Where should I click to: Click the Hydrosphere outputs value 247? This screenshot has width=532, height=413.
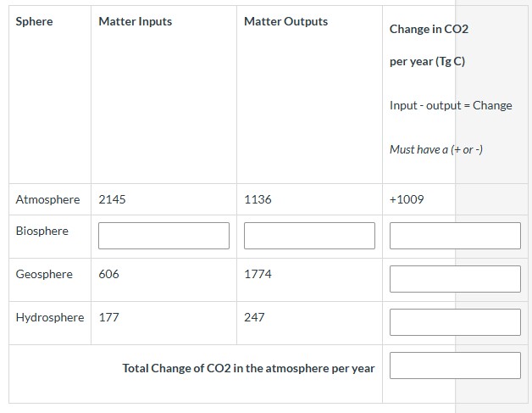click(254, 317)
